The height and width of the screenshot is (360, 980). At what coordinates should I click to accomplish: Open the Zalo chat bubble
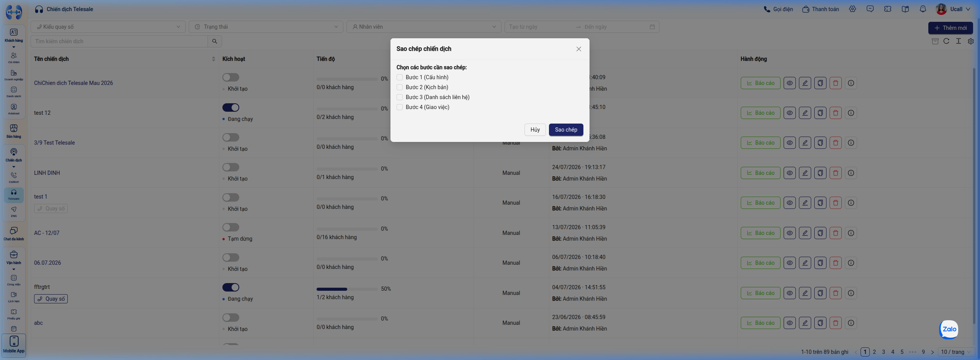pos(949,329)
